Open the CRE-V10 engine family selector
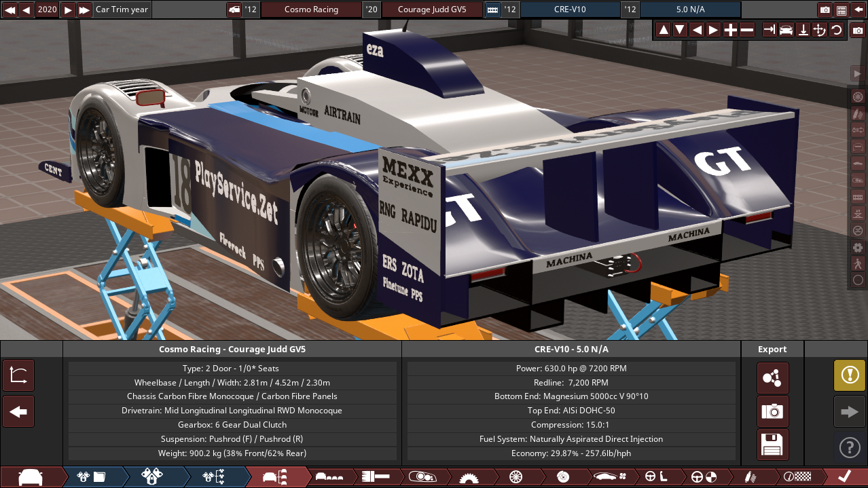Screen dimensions: 868x488 pos(570,10)
